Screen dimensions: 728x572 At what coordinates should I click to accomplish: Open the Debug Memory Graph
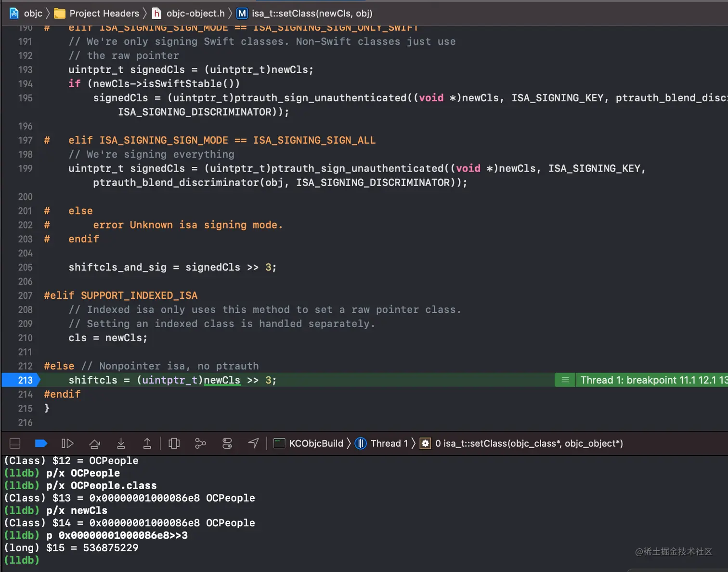point(200,443)
